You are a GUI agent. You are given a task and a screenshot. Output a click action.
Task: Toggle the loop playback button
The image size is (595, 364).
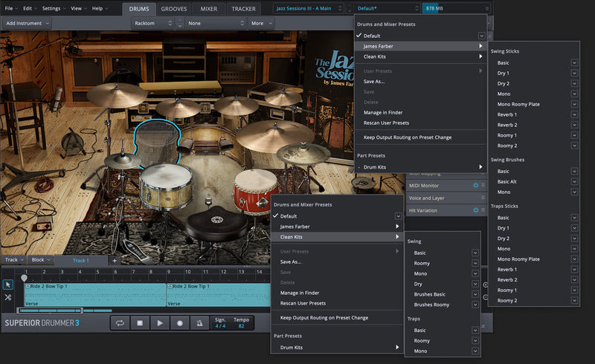point(120,323)
